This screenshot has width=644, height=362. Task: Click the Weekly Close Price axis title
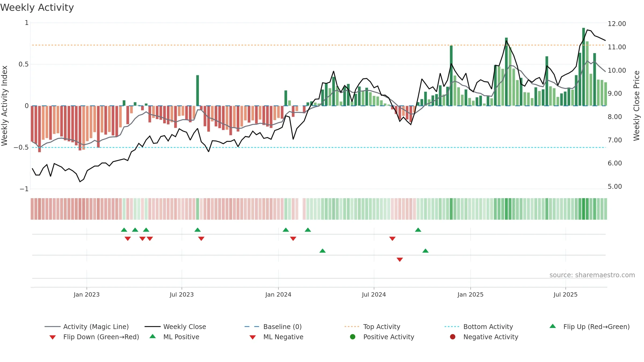coord(636,106)
